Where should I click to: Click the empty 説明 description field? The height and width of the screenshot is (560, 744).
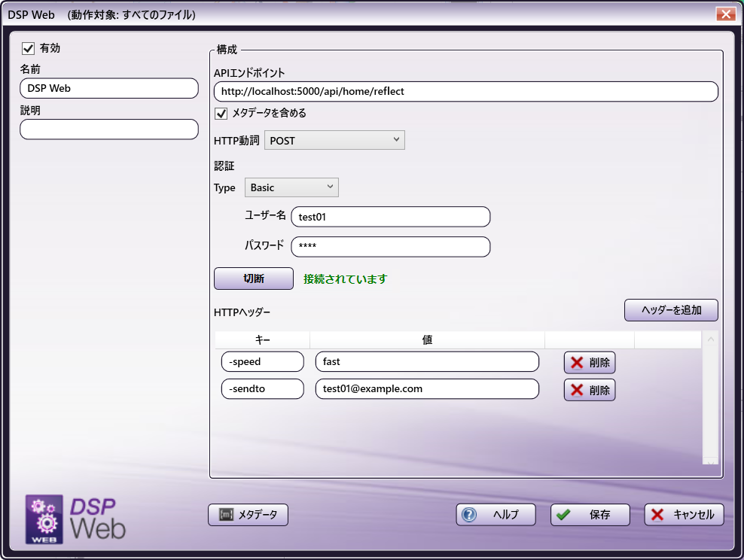coord(109,129)
